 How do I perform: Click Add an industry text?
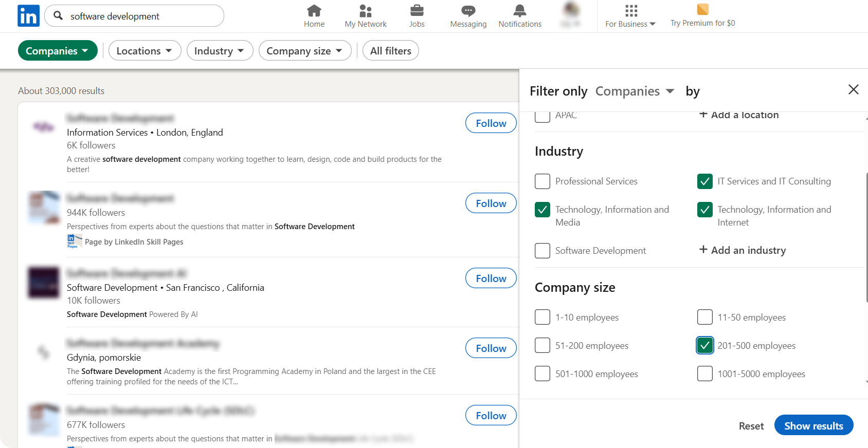(749, 250)
